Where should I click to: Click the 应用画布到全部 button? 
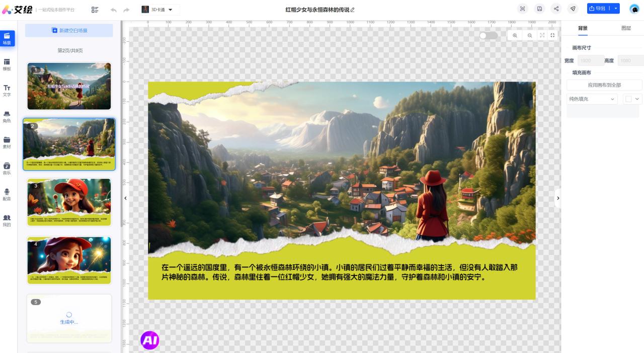[604, 85]
